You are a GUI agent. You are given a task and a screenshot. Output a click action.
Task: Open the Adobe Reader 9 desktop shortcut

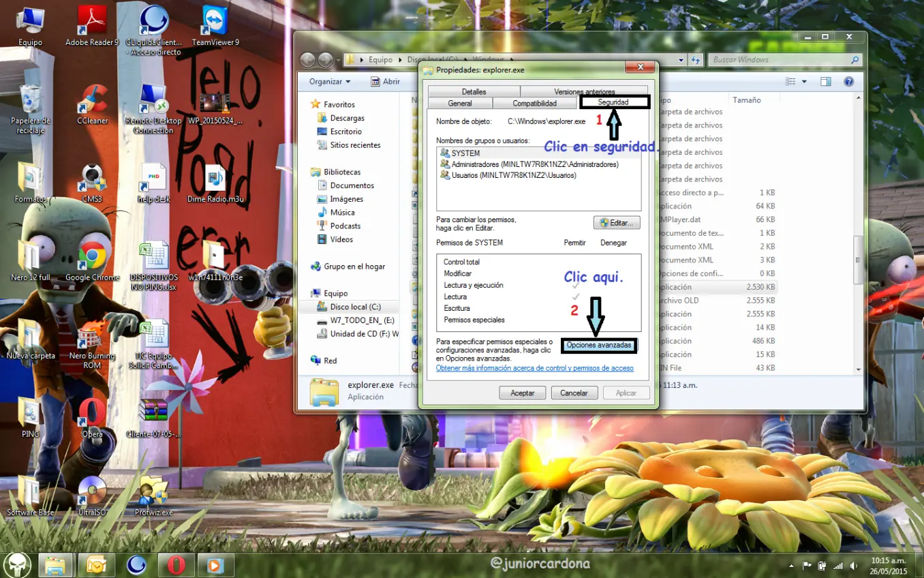[x=92, y=26]
